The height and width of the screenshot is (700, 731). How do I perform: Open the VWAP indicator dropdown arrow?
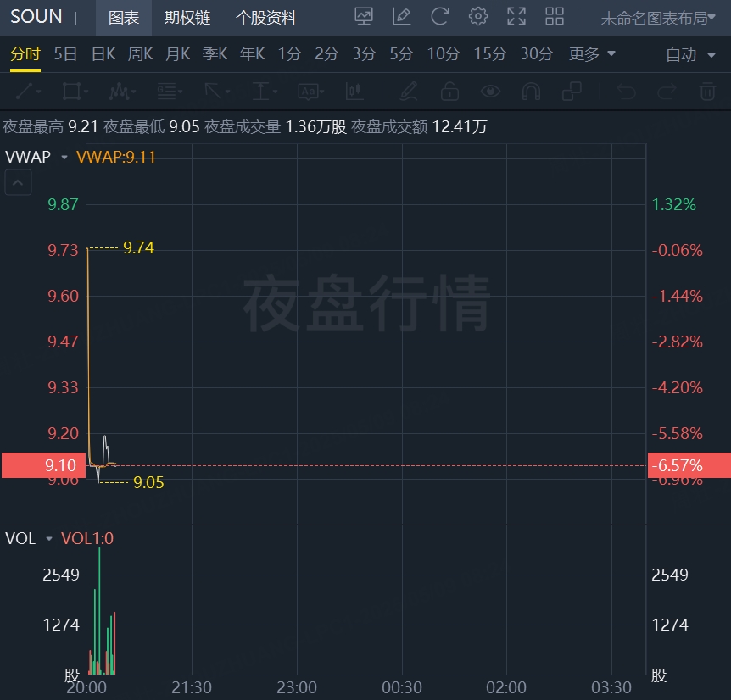pyautogui.click(x=64, y=158)
